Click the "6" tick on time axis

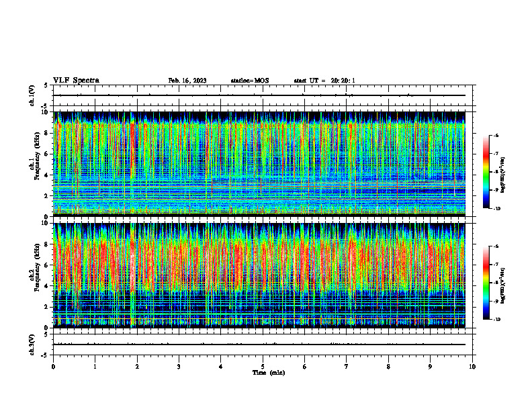pyautogui.click(x=305, y=367)
